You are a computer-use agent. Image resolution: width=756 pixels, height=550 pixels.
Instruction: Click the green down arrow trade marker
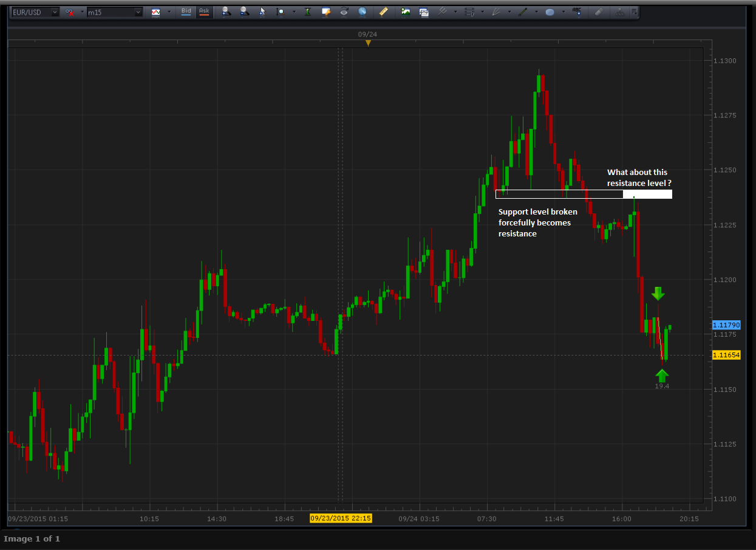coord(658,293)
